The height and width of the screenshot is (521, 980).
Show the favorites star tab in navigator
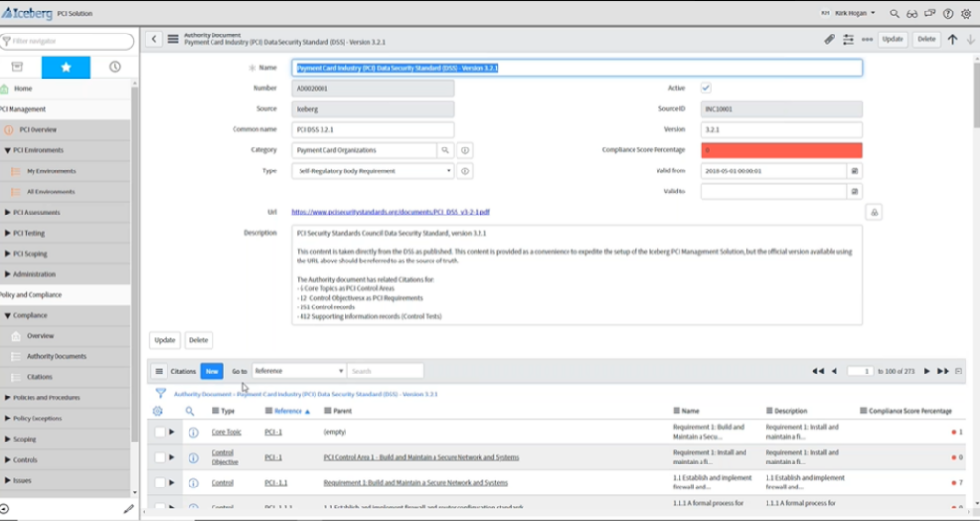[66, 67]
